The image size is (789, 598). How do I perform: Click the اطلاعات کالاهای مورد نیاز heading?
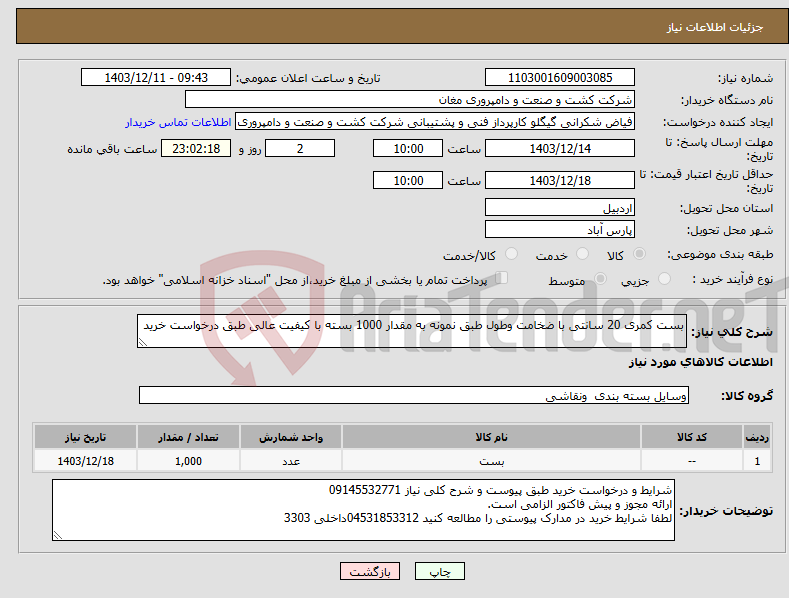[x=700, y=362]
